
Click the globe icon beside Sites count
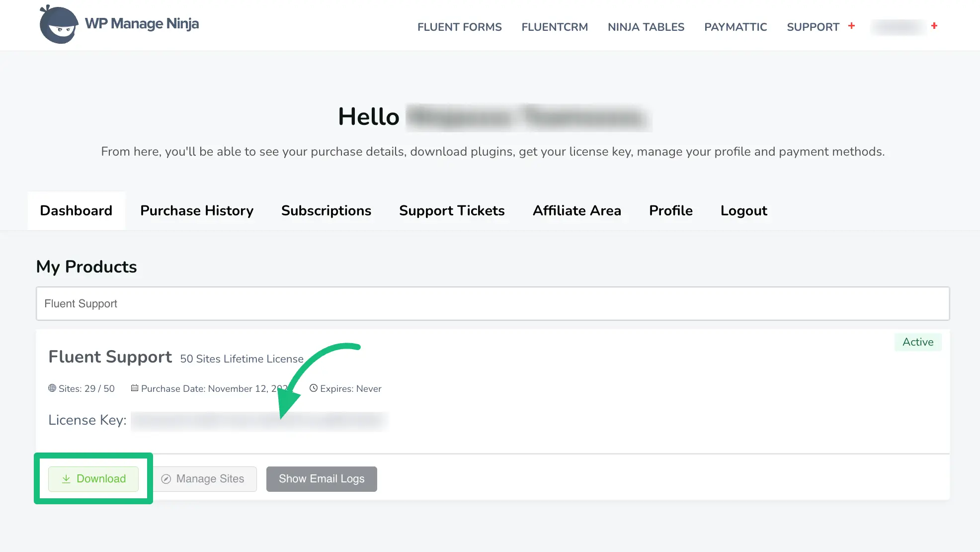[52, 388]
